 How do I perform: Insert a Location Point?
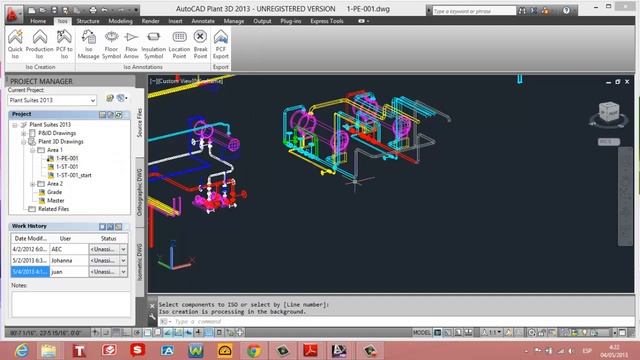coord(179,44)
